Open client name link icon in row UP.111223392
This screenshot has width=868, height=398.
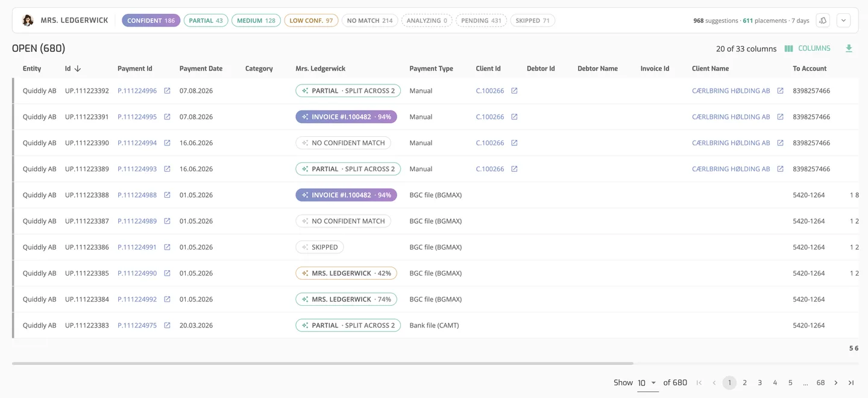click(x=780, y=91)
